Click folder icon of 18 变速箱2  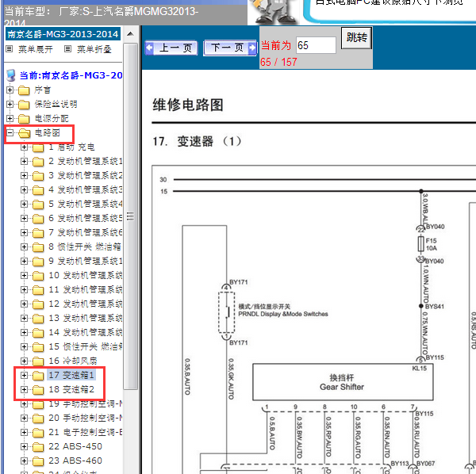[x=38, y=390]
